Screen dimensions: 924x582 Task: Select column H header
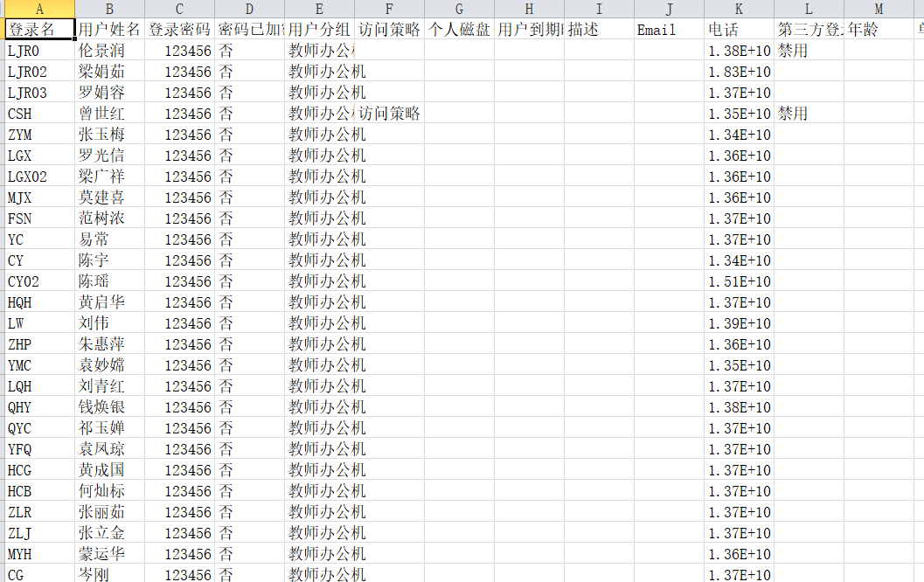529,9
